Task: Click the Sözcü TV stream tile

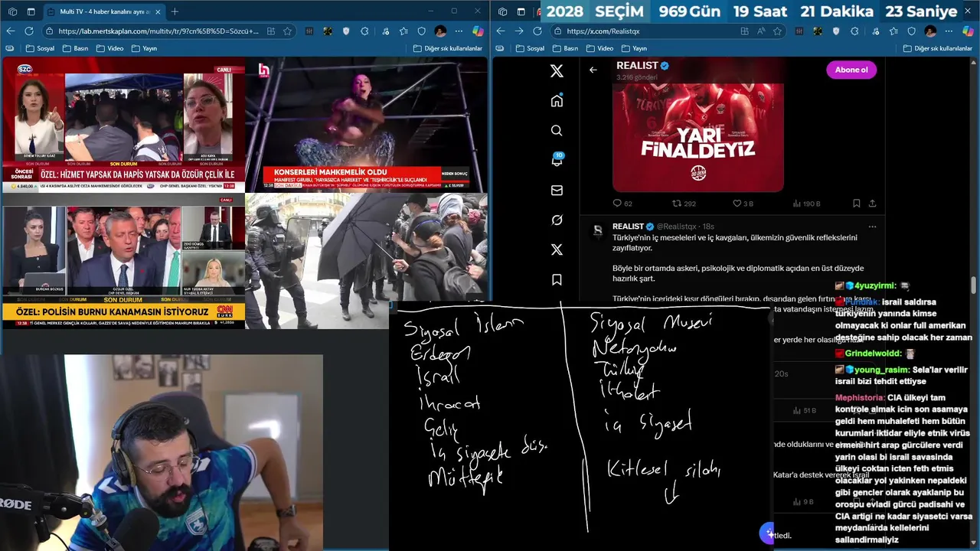Action: coord(123,125)
